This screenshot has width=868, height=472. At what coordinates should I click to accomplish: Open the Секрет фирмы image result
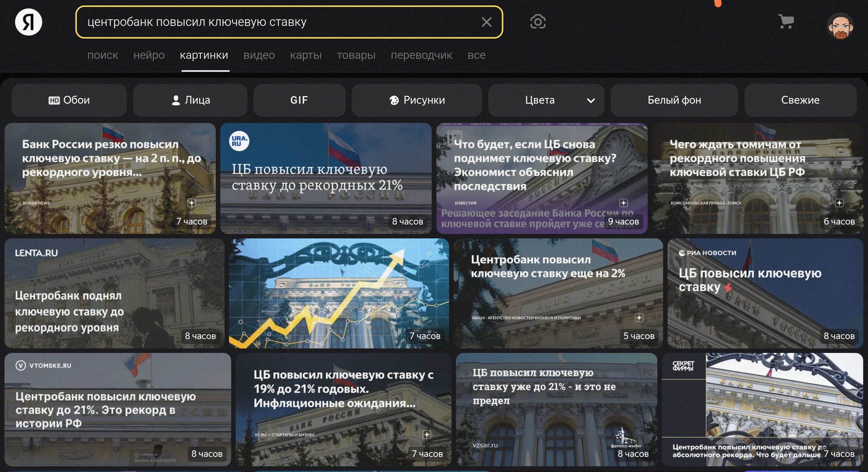[x=762, y=410]
